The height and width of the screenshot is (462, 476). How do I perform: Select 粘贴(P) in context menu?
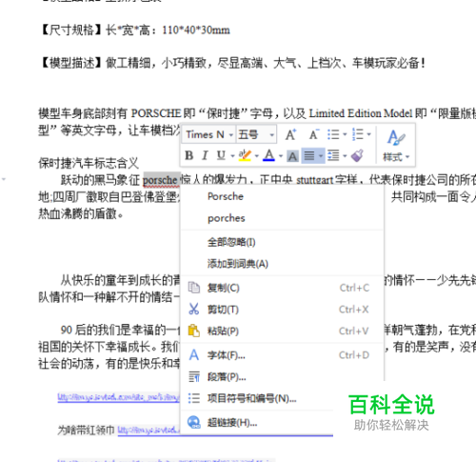click(283, 331)
